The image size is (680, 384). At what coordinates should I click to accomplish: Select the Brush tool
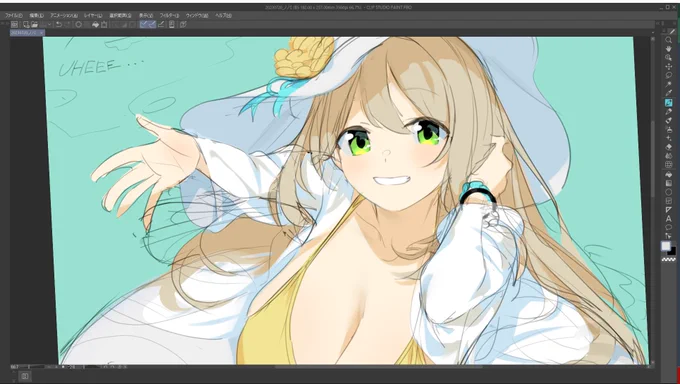tap(668, 120)
